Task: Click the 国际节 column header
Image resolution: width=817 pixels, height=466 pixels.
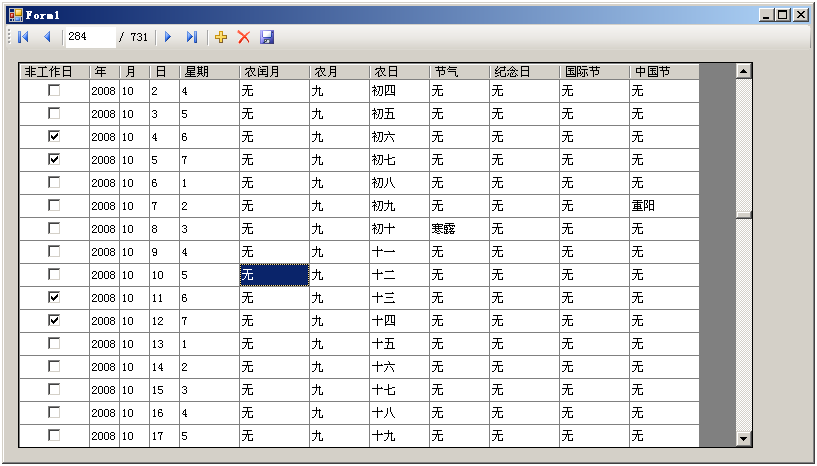Action: (x=595, y=72)
